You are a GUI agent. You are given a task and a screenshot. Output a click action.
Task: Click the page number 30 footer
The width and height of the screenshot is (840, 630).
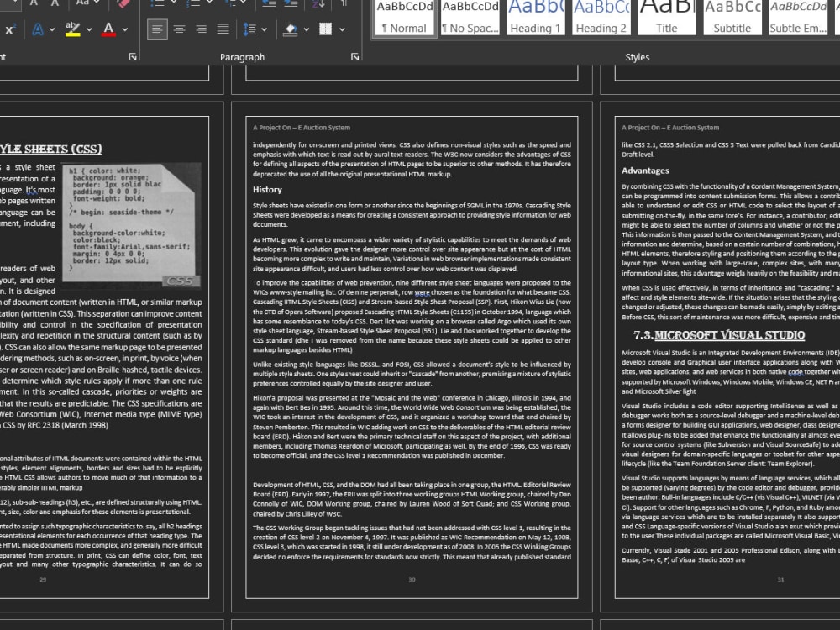tap(412, 580)
